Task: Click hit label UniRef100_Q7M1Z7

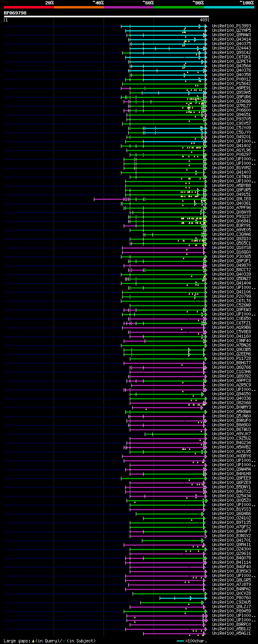Action: 231,106
